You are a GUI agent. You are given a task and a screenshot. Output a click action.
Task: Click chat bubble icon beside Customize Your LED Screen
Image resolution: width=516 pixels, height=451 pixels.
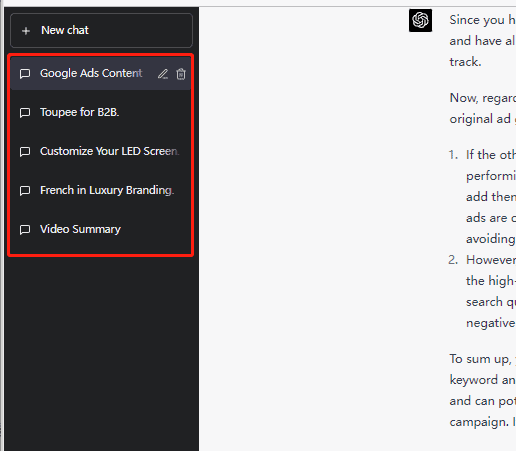click(x=25, y=152)
